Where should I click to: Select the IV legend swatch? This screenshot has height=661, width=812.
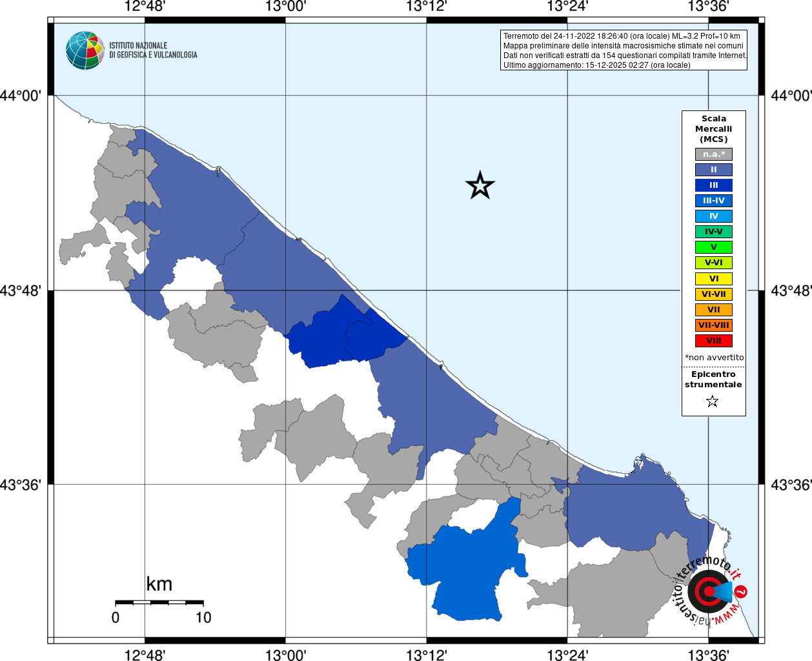[714, 216]
